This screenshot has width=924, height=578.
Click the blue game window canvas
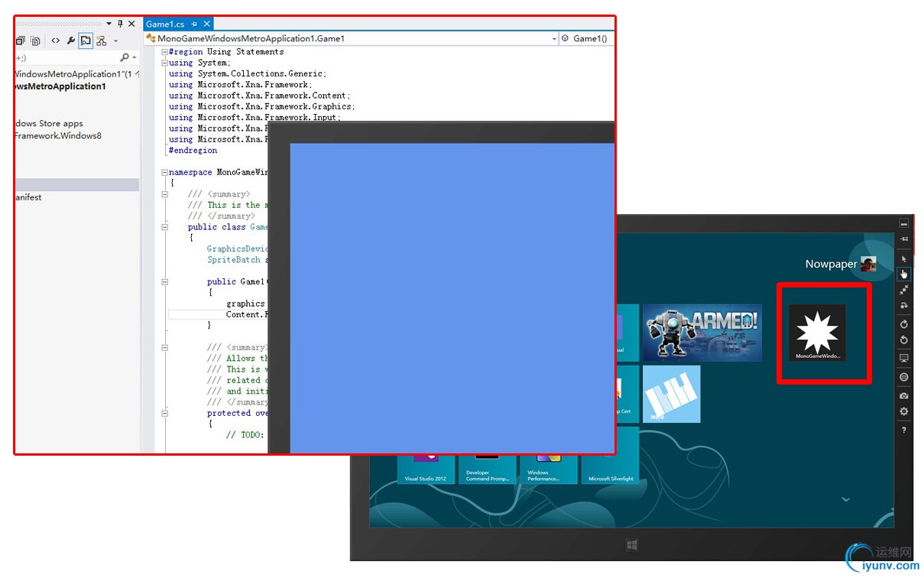pyautogui.click(x=452, y=297)
